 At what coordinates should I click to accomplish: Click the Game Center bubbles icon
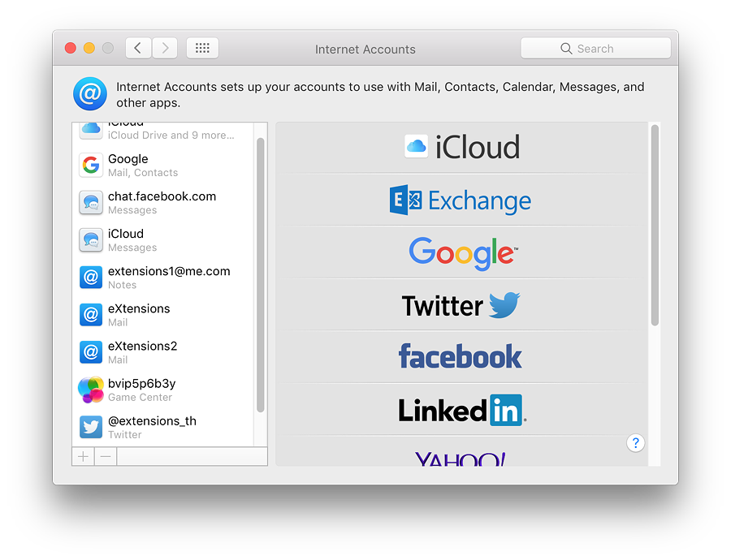pos(91,390)
